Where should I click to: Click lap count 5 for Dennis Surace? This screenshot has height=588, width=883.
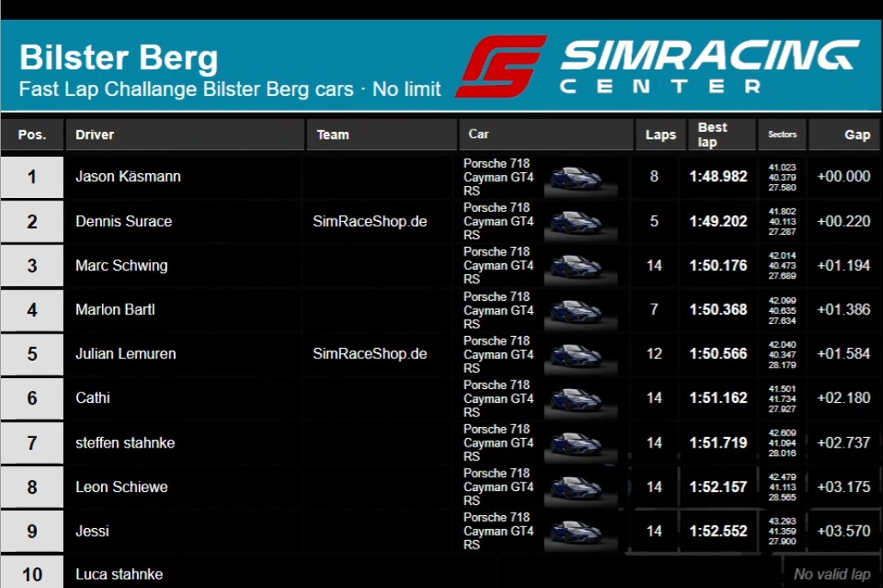(x=654, y=221)
